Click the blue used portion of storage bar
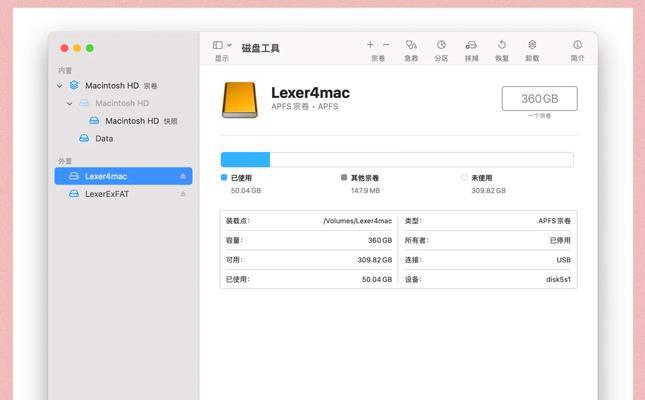The width and height of the screenshot is (645, 400). pos(245,160)
